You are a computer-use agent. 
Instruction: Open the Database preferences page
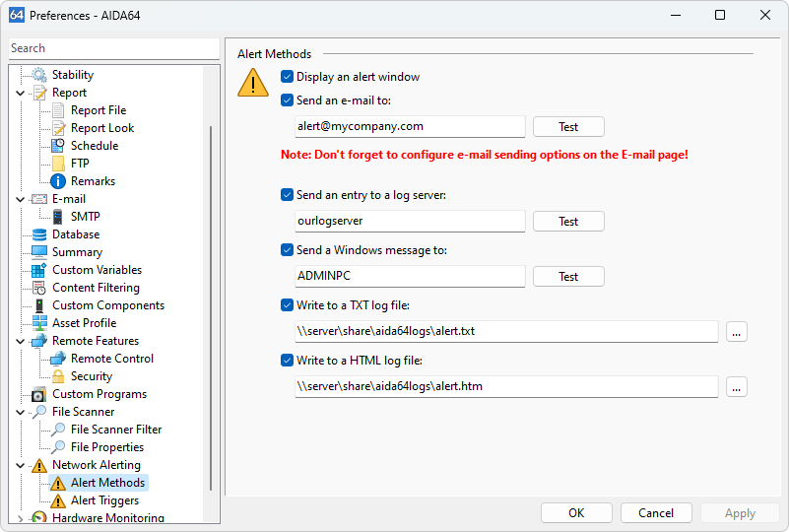[x=76, y=234]
